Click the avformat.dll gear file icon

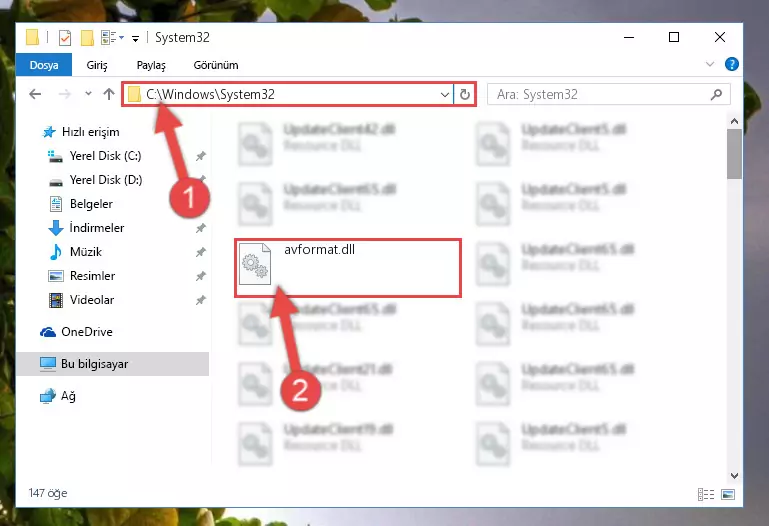click(255, 264)
